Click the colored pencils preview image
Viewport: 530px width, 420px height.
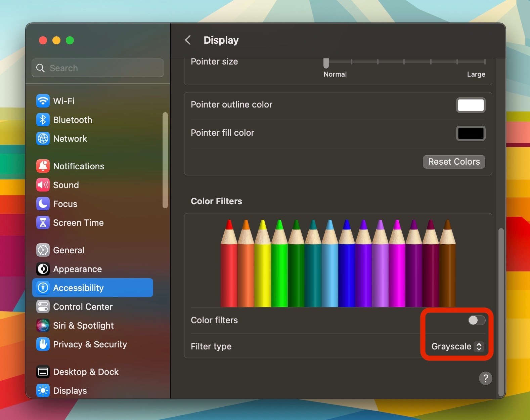(x=338, y=263)
